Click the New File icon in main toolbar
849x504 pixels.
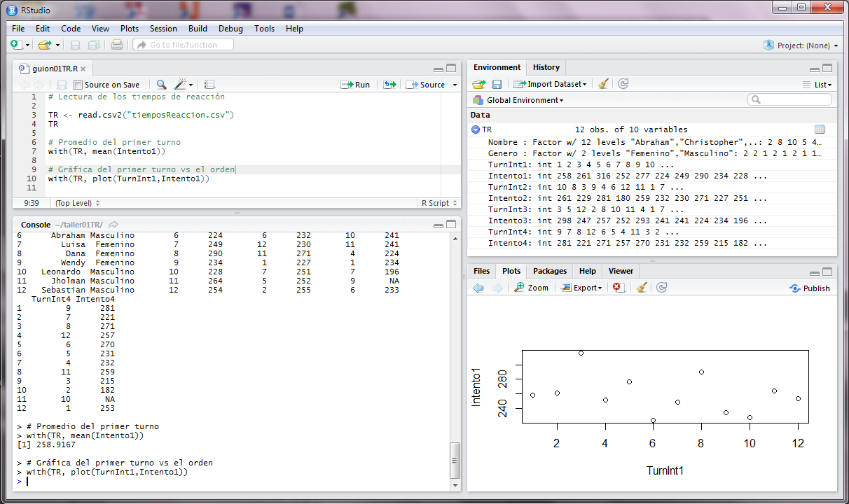coord(16,45)
